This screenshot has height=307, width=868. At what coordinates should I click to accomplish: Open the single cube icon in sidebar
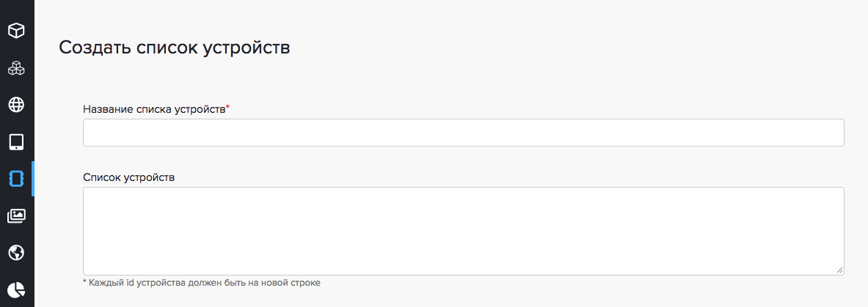tap(16, 31)
